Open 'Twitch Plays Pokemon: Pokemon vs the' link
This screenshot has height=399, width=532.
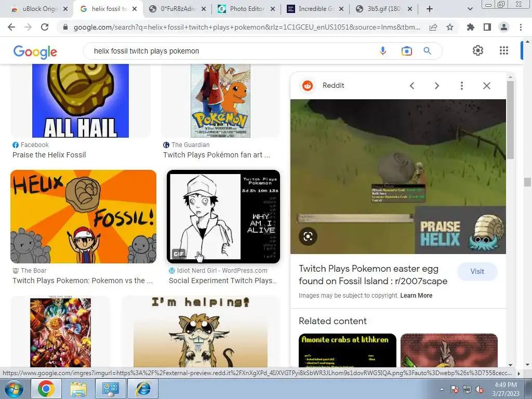pos(83,281)
